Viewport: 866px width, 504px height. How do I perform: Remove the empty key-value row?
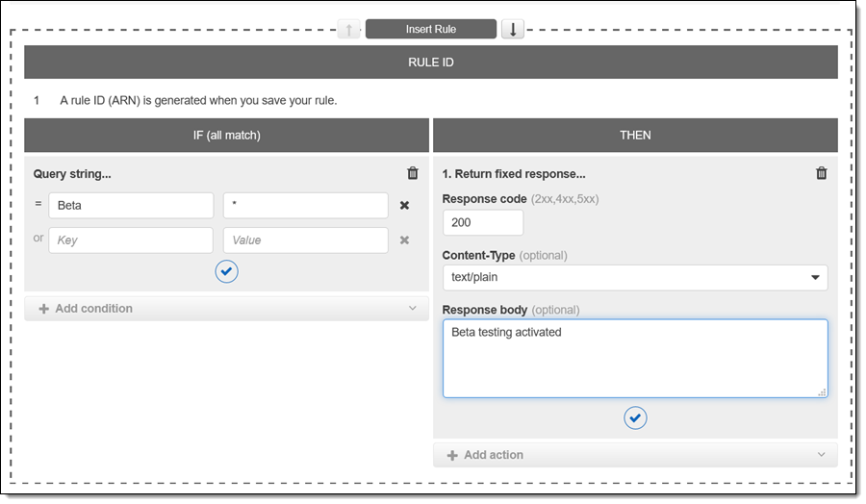[x=405, y=240]
